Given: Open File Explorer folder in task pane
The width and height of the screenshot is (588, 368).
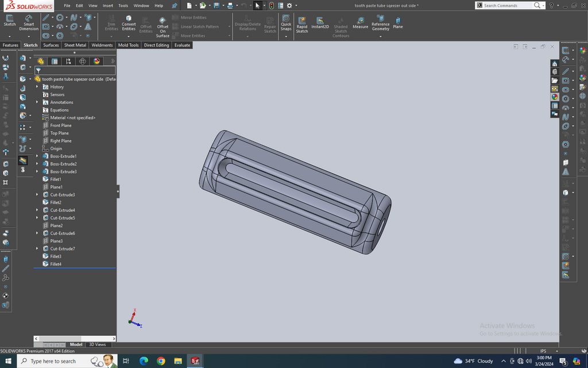Looking at the screenshot, I should coord(555,80).
